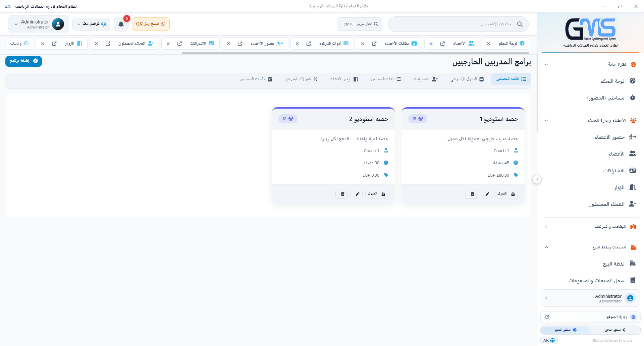Click the quick navigation Ctrl K box
Image resolution: width=644 pixels, height=346 pixels.
point(360,24)
